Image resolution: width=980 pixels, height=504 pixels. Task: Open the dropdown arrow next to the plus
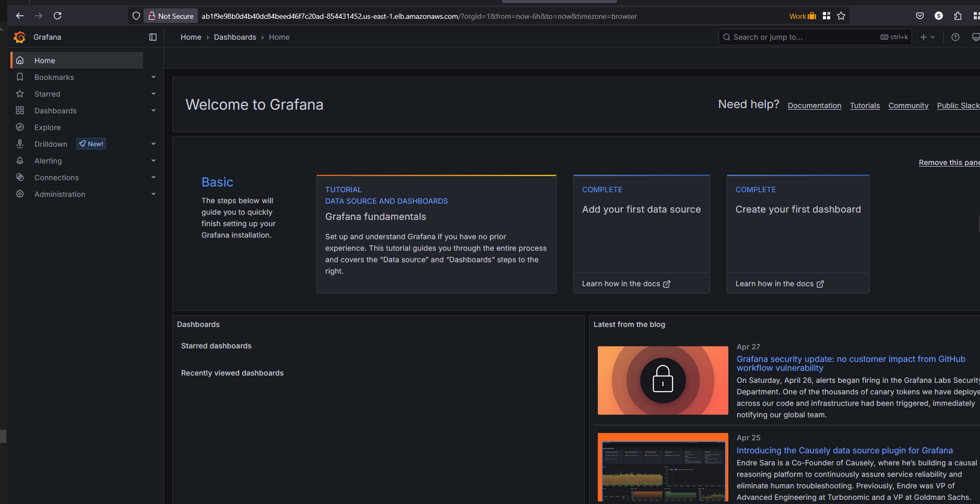pos(932,37)
